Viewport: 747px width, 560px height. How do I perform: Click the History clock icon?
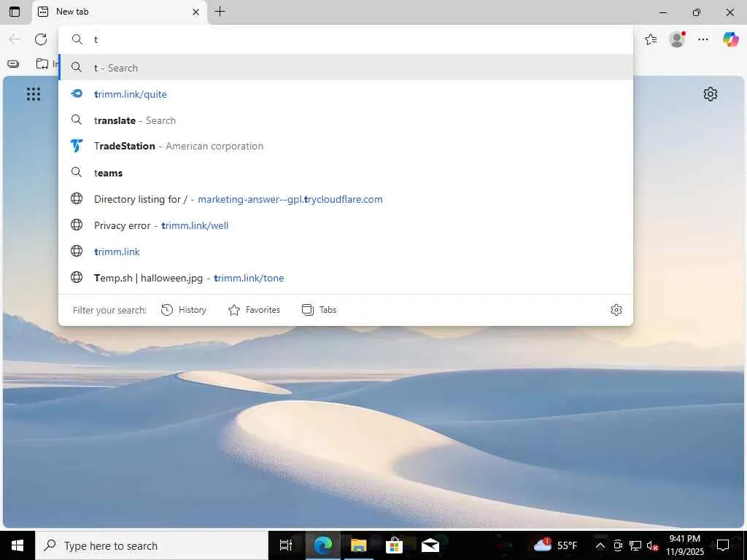click(x=167, y=310)
